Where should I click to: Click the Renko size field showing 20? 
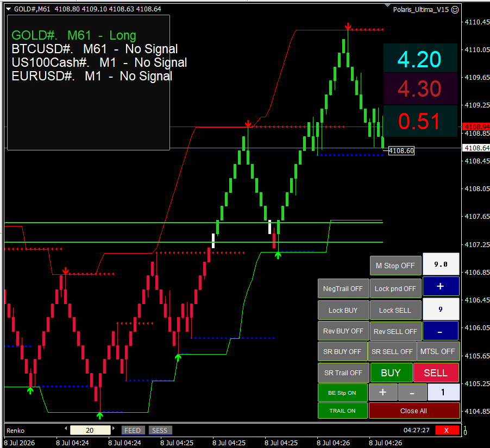coord(90,430)
